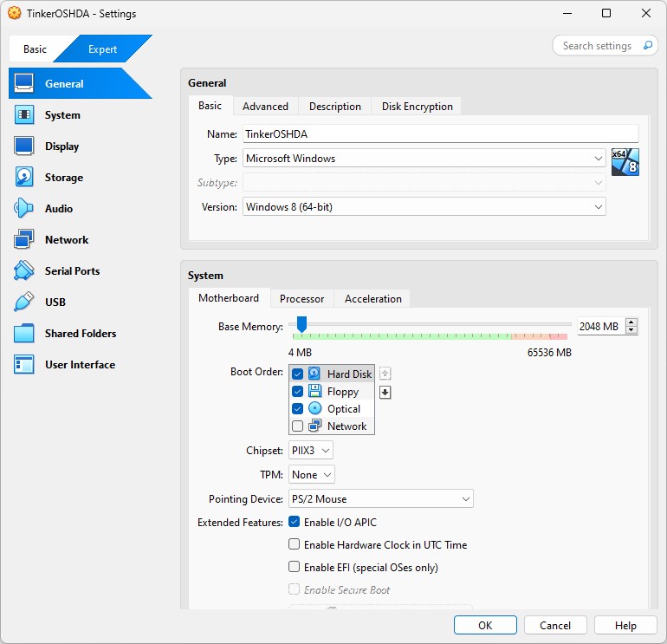The width and height of the screenshot is (667, 644).
Task: Select the Motherboard tab
Action: [x=229, y=298]
